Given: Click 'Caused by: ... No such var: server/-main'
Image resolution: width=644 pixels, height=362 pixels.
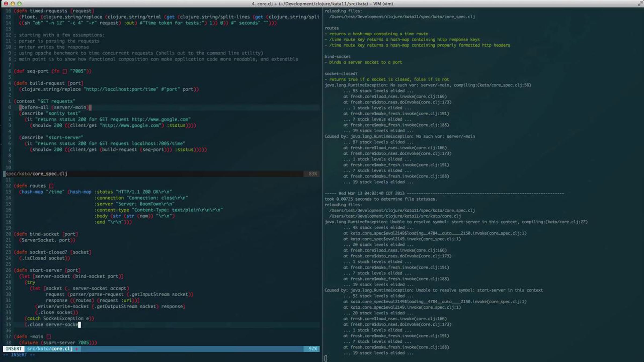Looking at the screenshot, I should pos(400,136).
